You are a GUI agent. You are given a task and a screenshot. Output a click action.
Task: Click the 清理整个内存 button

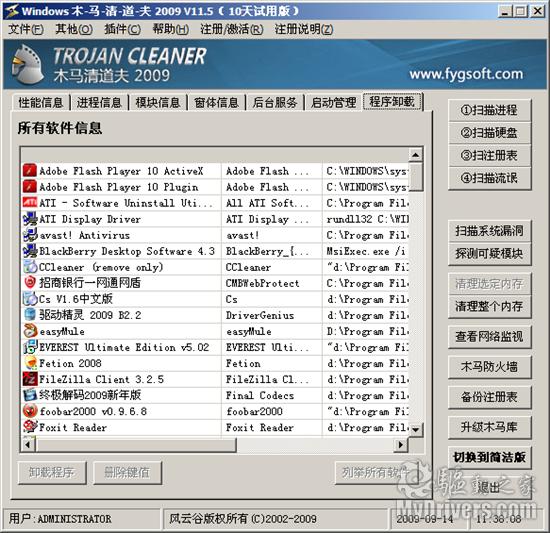489,306
